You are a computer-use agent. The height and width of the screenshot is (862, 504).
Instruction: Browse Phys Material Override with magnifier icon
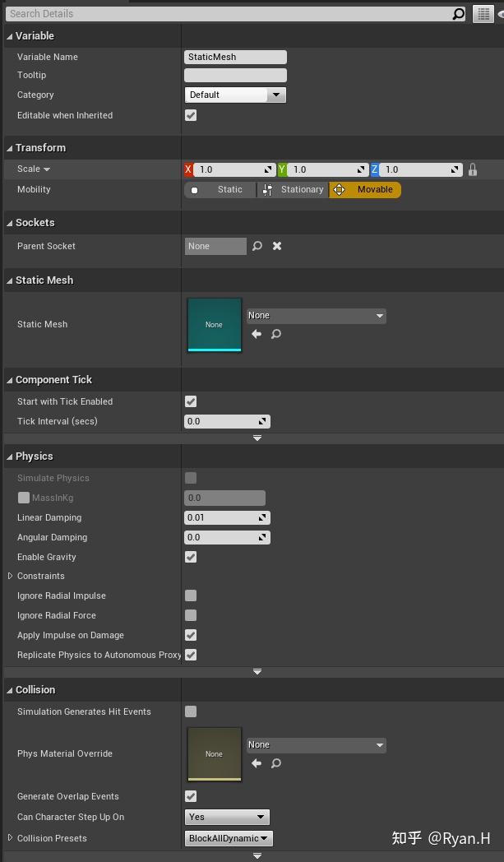(x=275, y=763)
